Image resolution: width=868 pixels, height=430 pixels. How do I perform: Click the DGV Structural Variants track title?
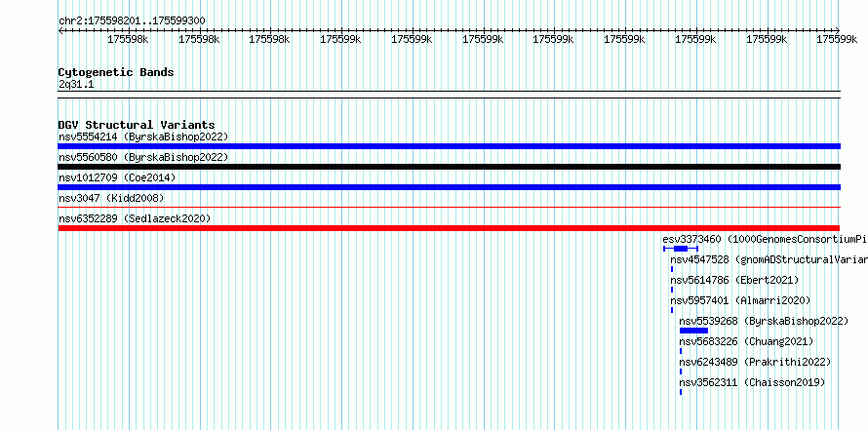[137, 125]
